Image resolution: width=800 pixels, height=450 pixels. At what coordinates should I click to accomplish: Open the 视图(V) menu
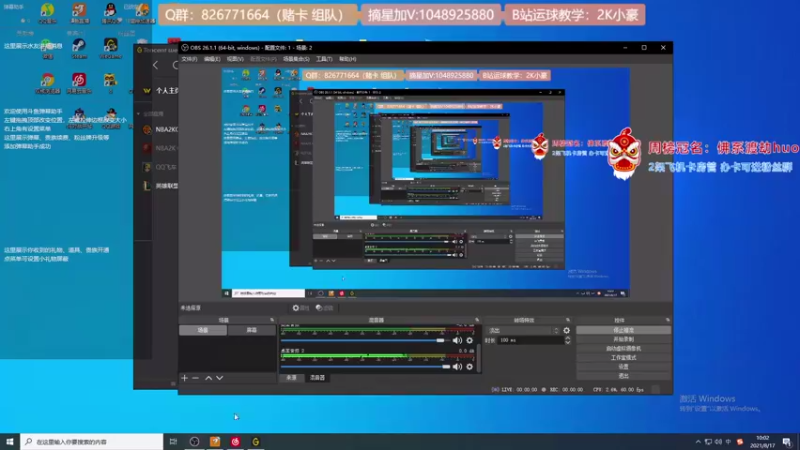tap(235, 59)
